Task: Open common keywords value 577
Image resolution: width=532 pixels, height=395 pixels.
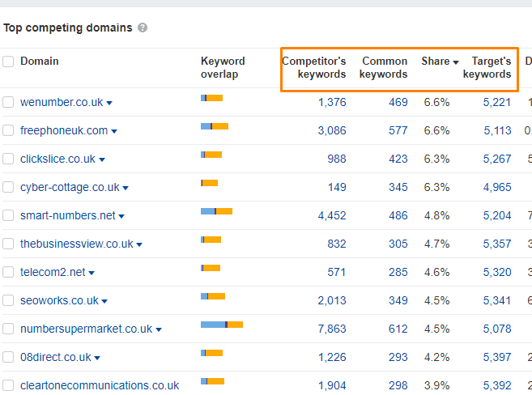Action: tap(398, 130)
